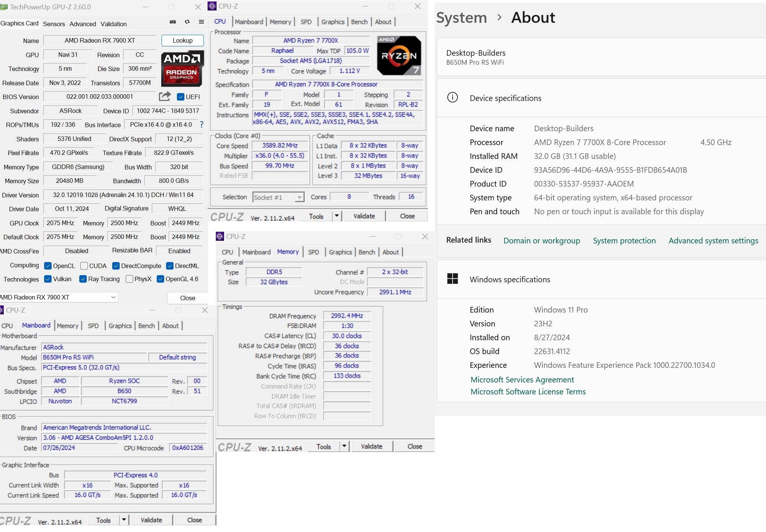Click the breadcrumb chevron after System
766x532 pixels.
499,17
